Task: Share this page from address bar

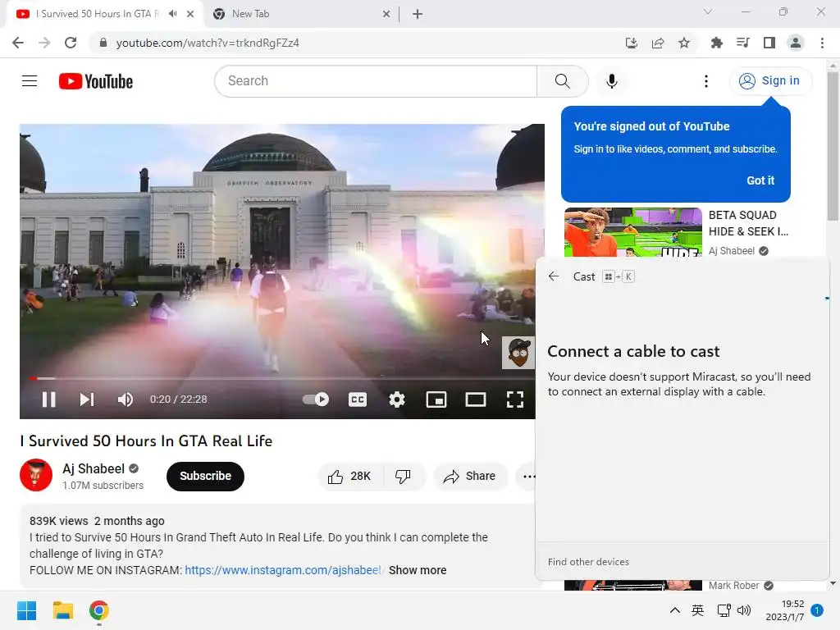Action: (x=658, y=43)
